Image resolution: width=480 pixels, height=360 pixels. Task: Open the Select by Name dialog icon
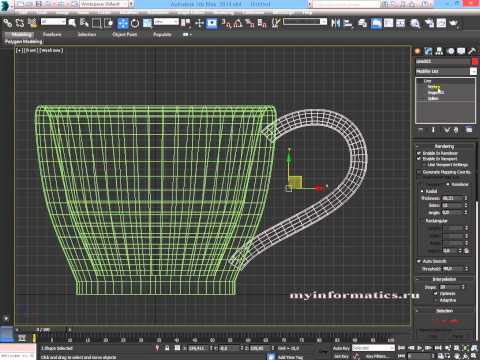coord(84,23)
